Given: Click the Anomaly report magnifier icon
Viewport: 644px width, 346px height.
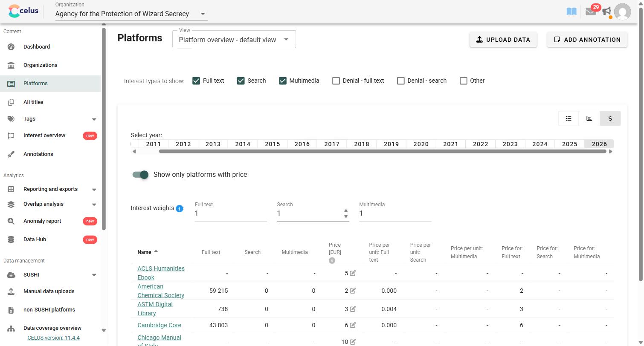Looking at the screenshot, I should [11, 221].
